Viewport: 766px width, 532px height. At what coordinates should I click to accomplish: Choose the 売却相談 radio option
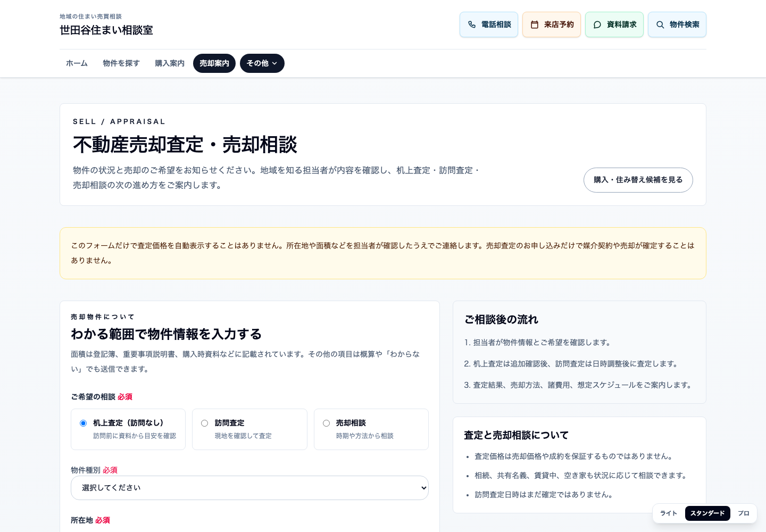click(x=326, y=423)
